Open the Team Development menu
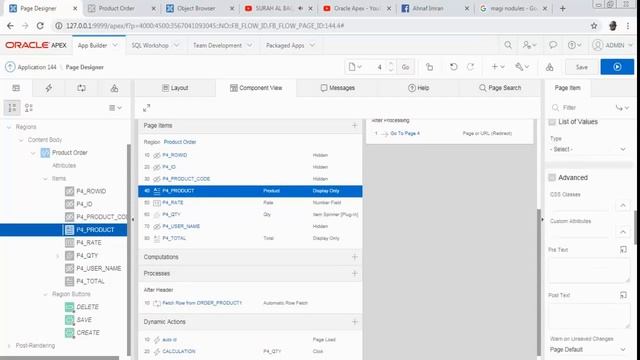 pos(222,45)
